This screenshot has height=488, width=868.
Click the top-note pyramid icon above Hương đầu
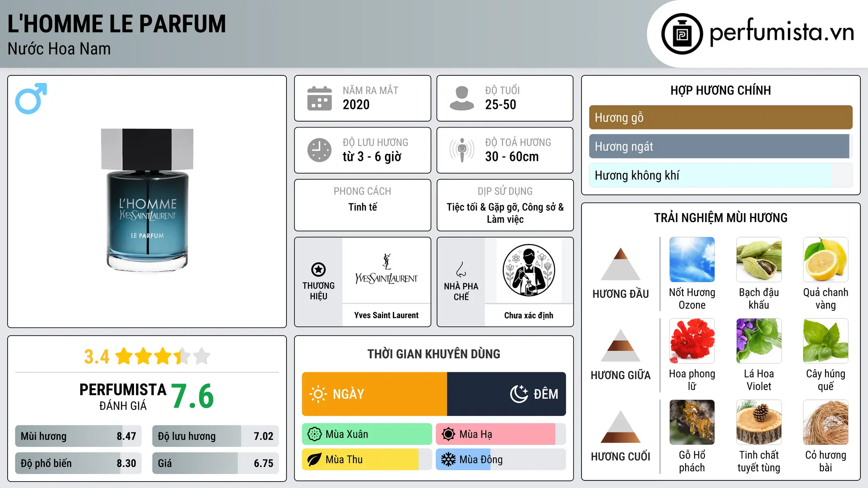point(620,264)
